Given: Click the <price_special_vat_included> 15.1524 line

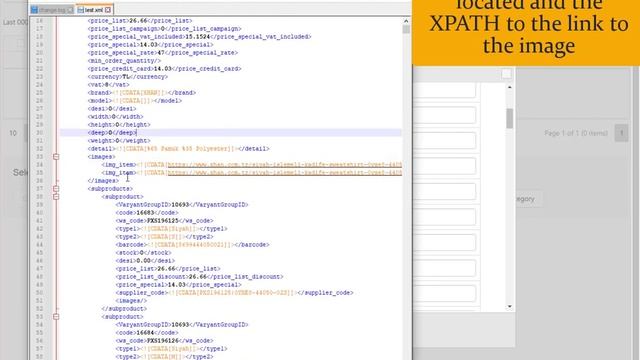Looking at the screenshot, I should (x=199, y=37).
